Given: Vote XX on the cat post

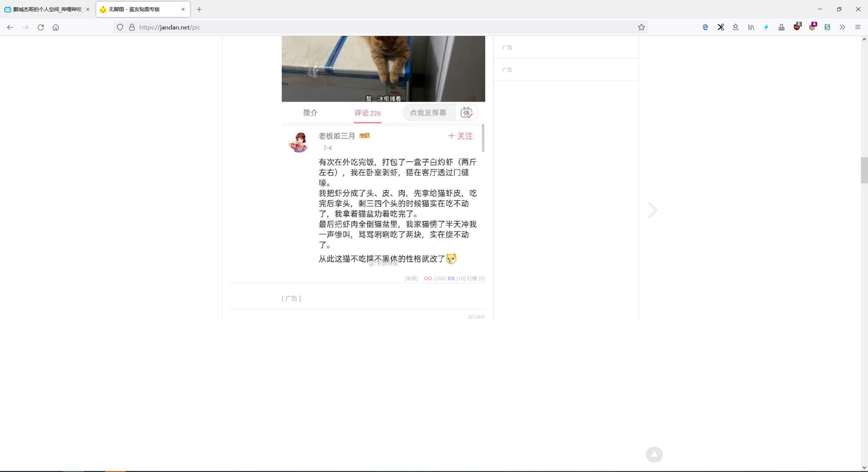Looking at the screenshot, I should point(451,279).
